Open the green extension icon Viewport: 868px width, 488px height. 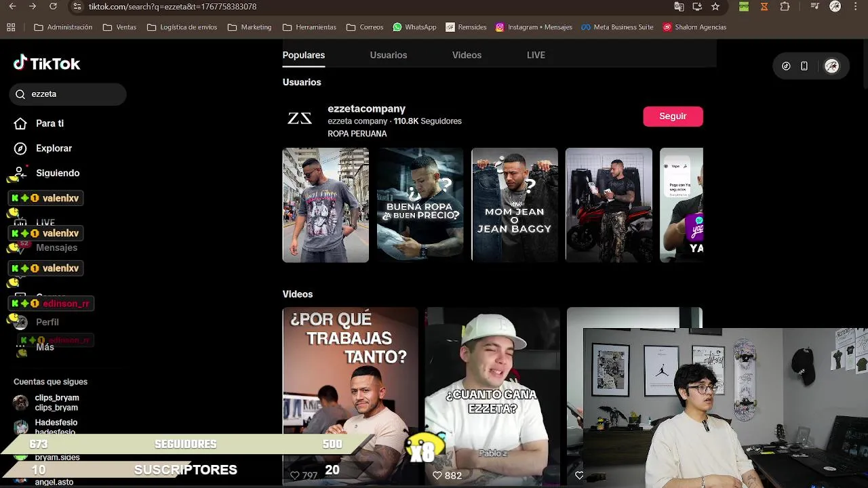click(x=744, y=7)
